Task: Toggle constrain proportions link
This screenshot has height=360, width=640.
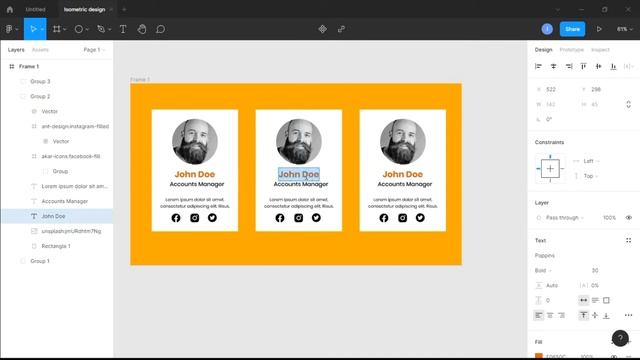Action: tap(629, 104)
